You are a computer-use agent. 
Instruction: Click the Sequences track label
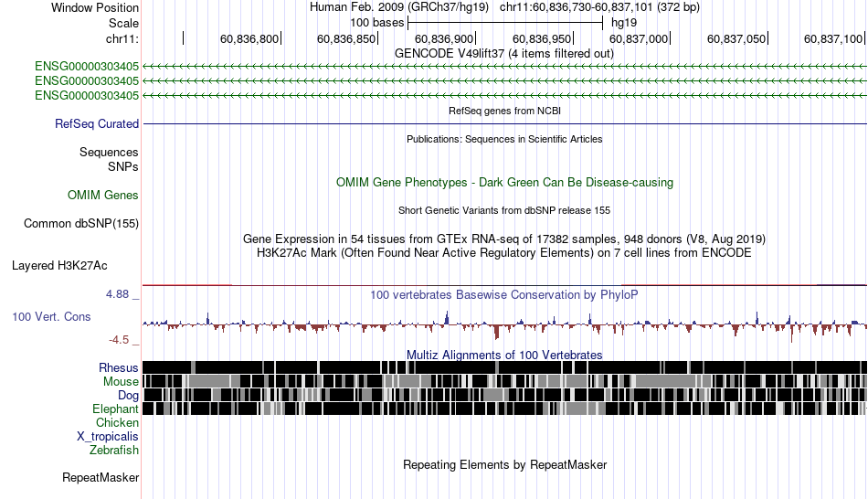(x=109, y=153)
